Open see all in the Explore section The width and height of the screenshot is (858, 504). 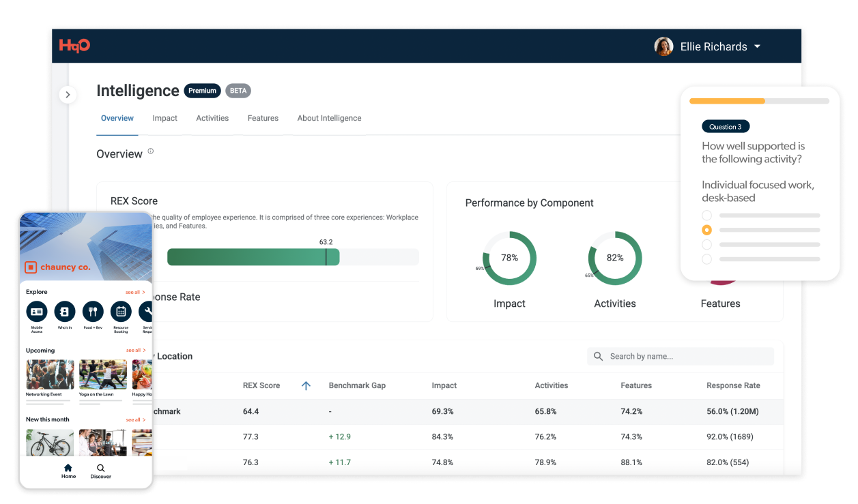pos(134,292)
